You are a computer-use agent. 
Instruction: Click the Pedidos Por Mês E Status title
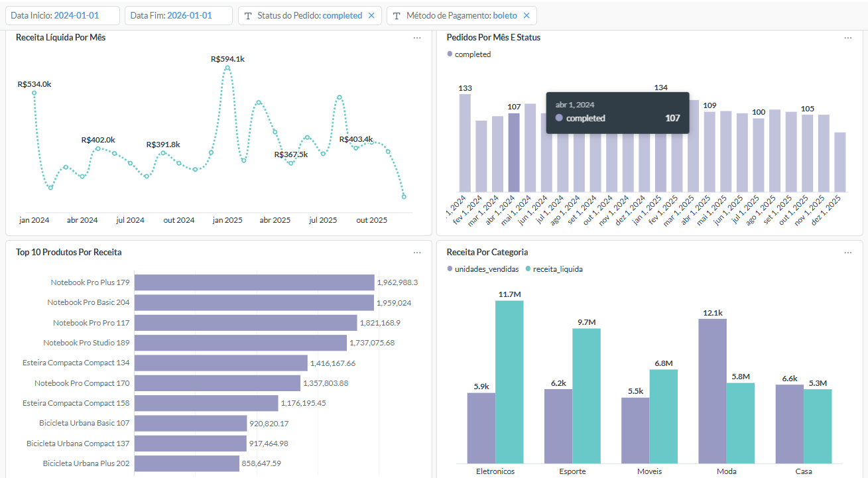(x=493, y=38)
